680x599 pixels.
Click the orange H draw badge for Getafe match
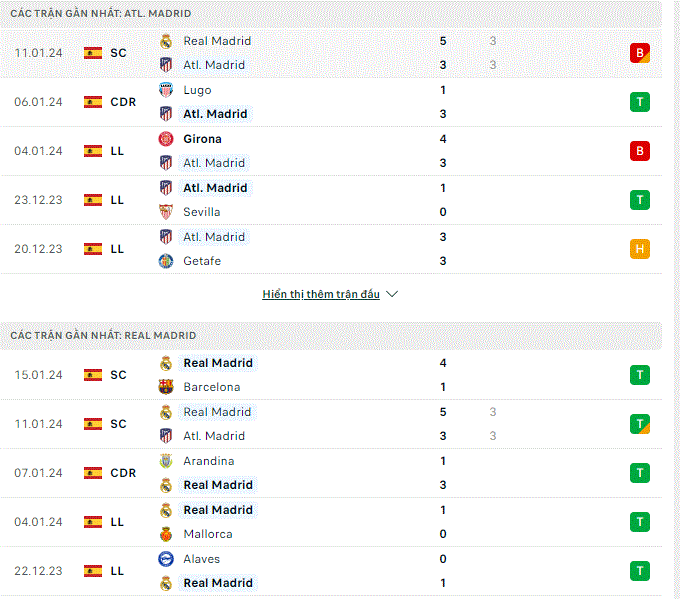tap(640, 249)
